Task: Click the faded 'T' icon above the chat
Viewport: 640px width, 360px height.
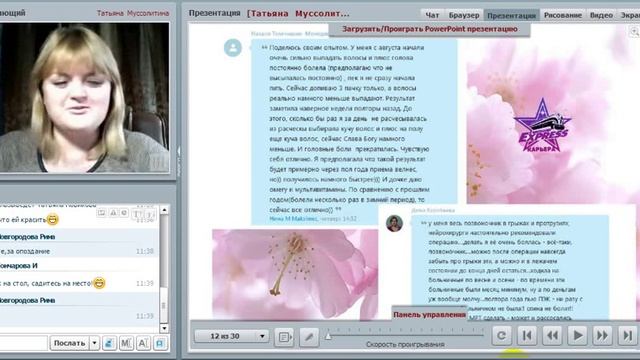Action: [137, 213]
